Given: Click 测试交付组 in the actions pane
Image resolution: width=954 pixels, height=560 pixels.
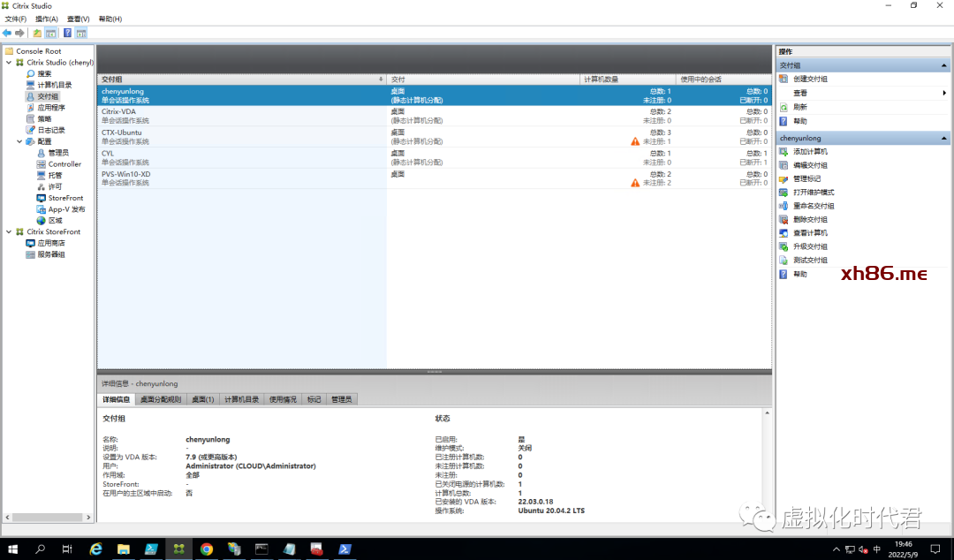Looking at the screenshot, I should coord(810,261).
